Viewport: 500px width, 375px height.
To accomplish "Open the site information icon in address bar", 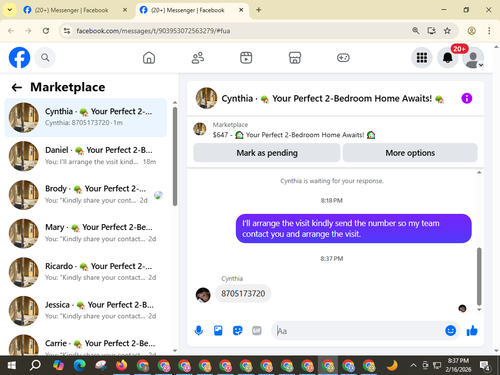I will (67, 31).
